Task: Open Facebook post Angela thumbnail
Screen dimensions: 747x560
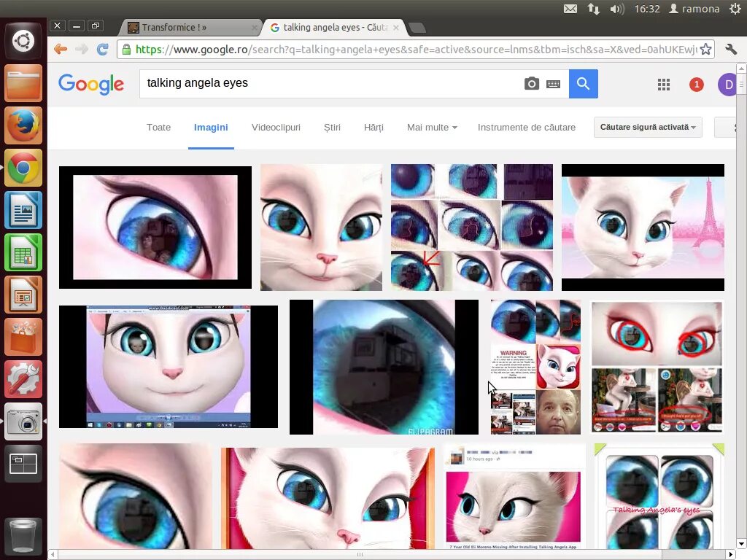Action: [x=514, y=497]
